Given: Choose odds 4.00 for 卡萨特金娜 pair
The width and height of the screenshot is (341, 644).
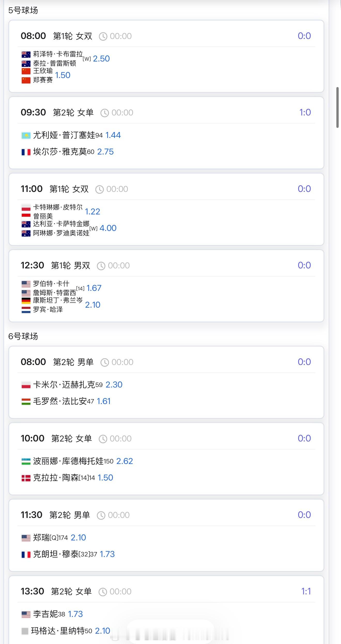Looking at the screenshot, I should point(108,228).
